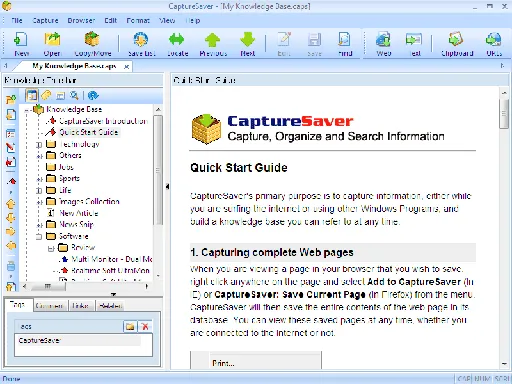Click the left pane collapse splitter arrow
This screenshot has width=512, height=384.
[167, 187]
